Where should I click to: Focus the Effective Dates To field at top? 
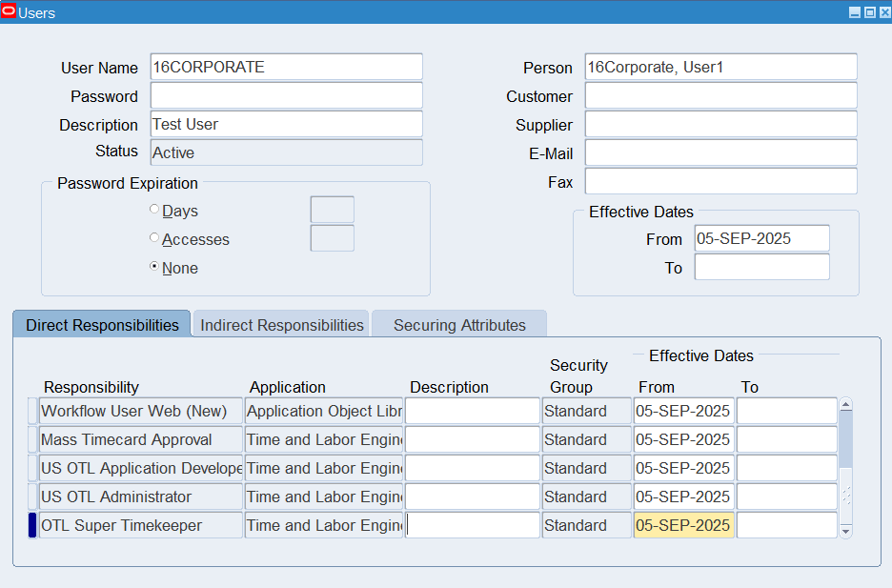click(x=761, y=267)
